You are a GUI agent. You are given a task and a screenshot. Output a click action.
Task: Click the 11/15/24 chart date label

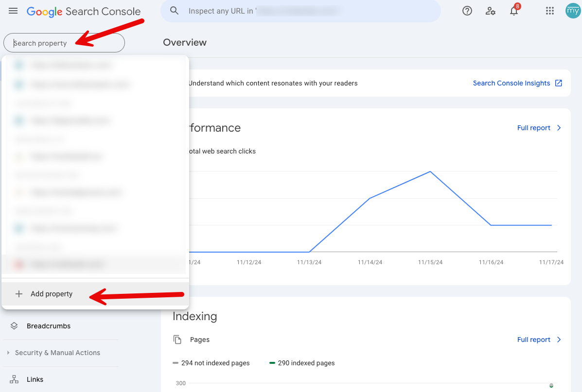430,262
